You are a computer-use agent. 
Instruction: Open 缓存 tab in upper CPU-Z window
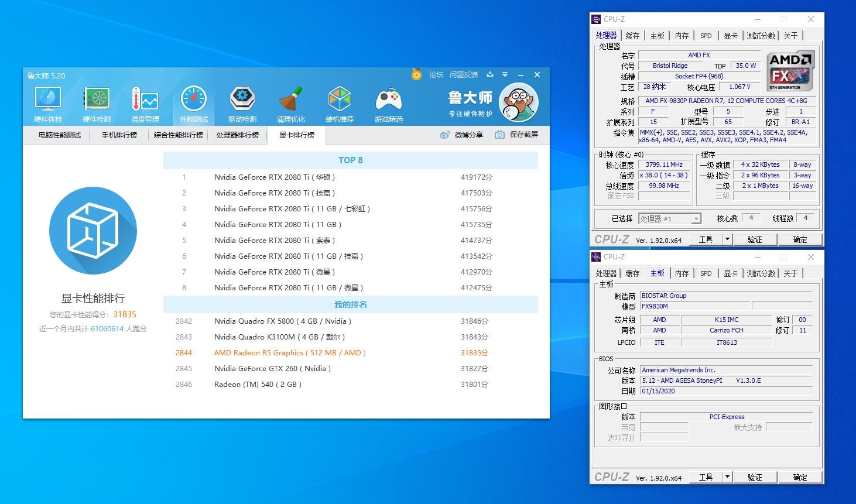click(632, 36)
